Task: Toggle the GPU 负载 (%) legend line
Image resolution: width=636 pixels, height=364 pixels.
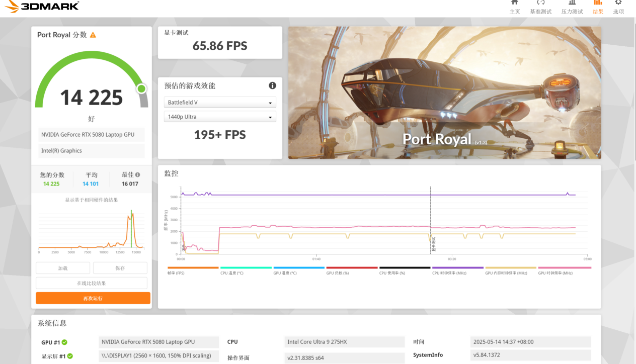Action: coord(352,270)
